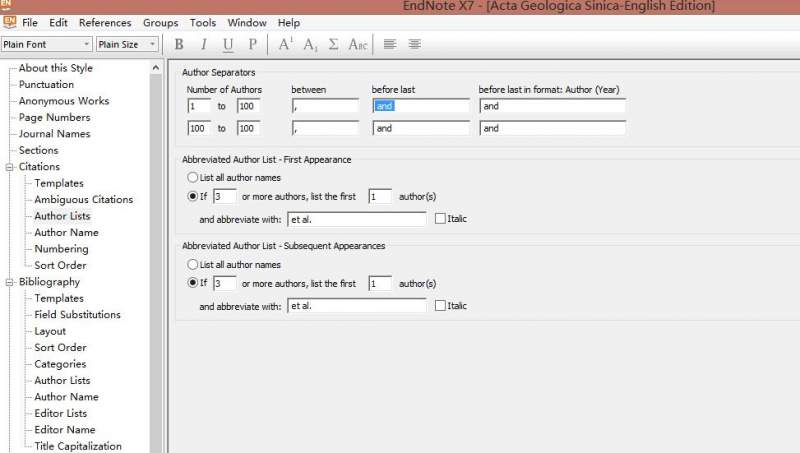800x453 pixels.
Task: Align text left
Action: [390, 44]
